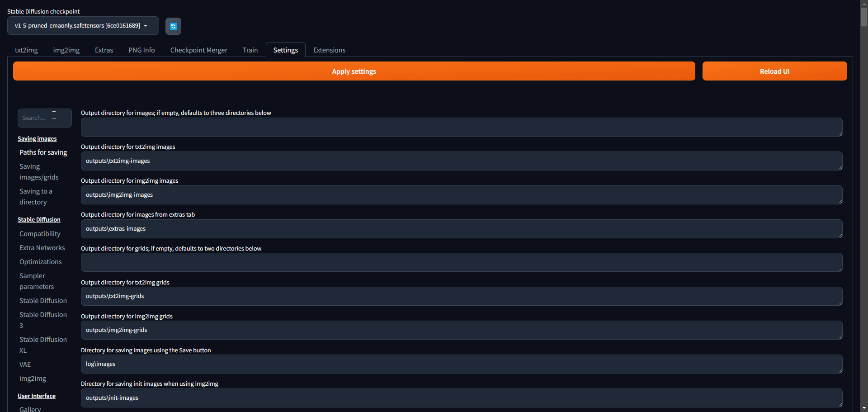Click the page scrollbar down arrow
The width and height of the screenshot is (868, 412).
pos(864,408)
